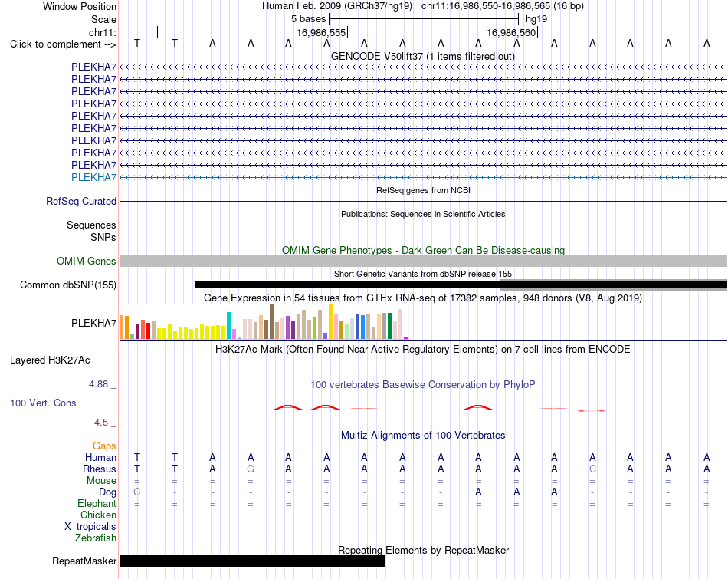The image size is (728, 579).
Task: Click 'Click to complement -->' to complement bases
Action: [x=63, y=44]
